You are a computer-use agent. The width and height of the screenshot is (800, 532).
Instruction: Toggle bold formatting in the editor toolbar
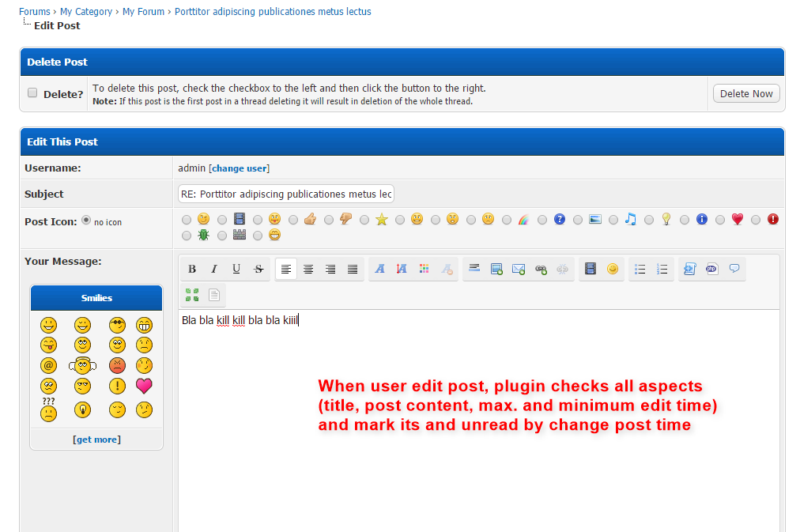[192, 270]
